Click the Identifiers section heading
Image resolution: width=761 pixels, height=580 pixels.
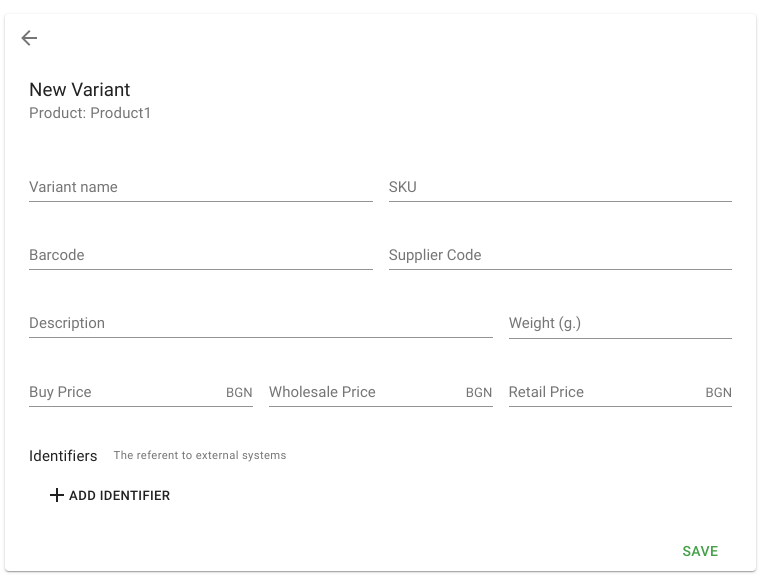63,456
